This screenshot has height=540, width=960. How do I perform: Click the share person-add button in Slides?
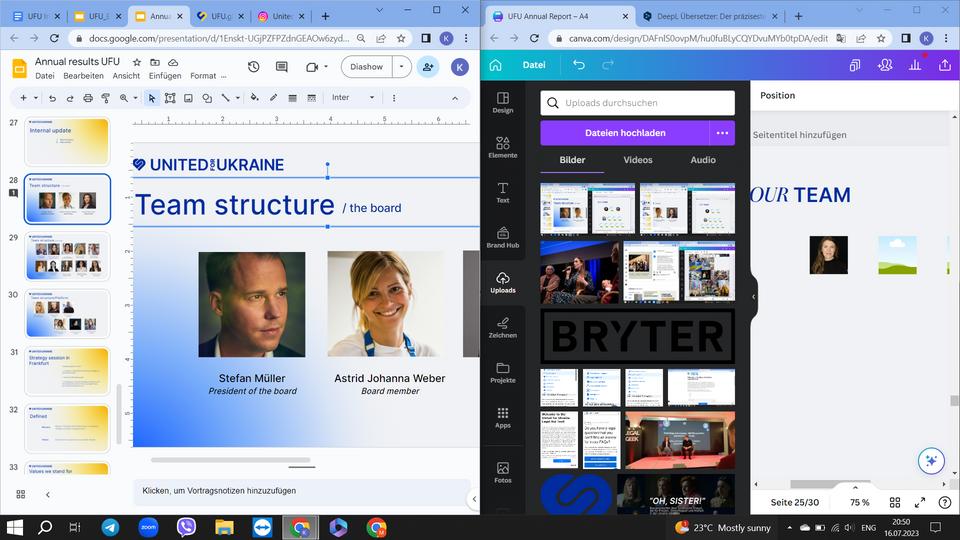click(428, 67)
